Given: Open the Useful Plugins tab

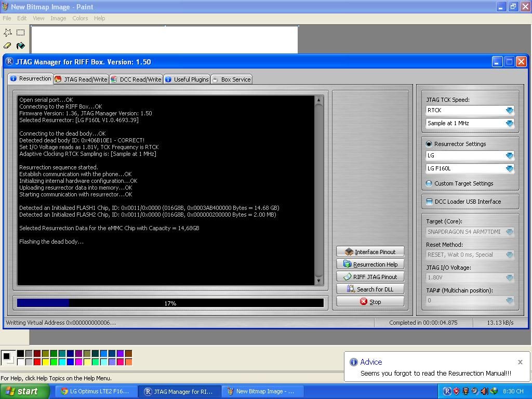Looking at the screenshot, I should [187, 79].
